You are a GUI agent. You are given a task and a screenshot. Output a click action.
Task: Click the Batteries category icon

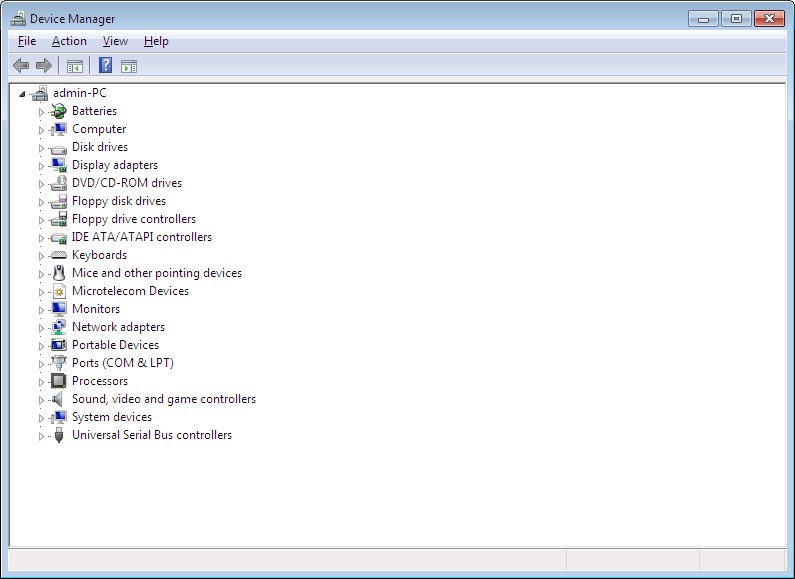tap(59, 111)
